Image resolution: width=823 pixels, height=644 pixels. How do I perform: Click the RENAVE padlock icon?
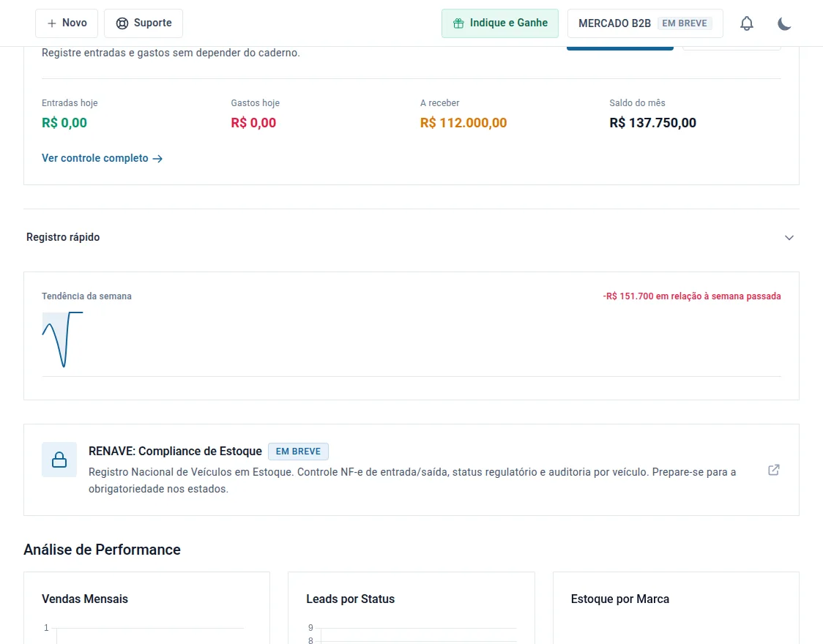[x=59, y=460]
